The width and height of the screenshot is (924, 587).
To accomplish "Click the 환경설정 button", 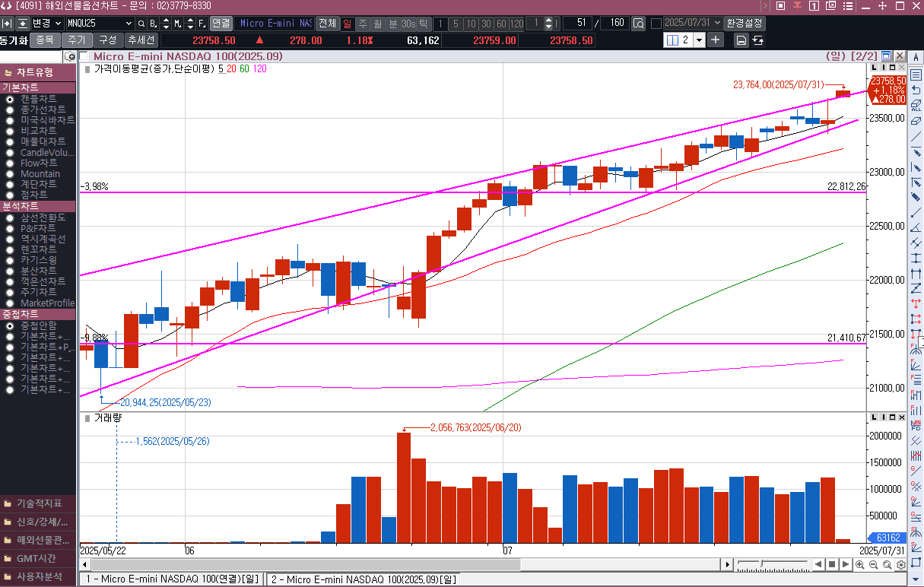I will pos(744,24).
